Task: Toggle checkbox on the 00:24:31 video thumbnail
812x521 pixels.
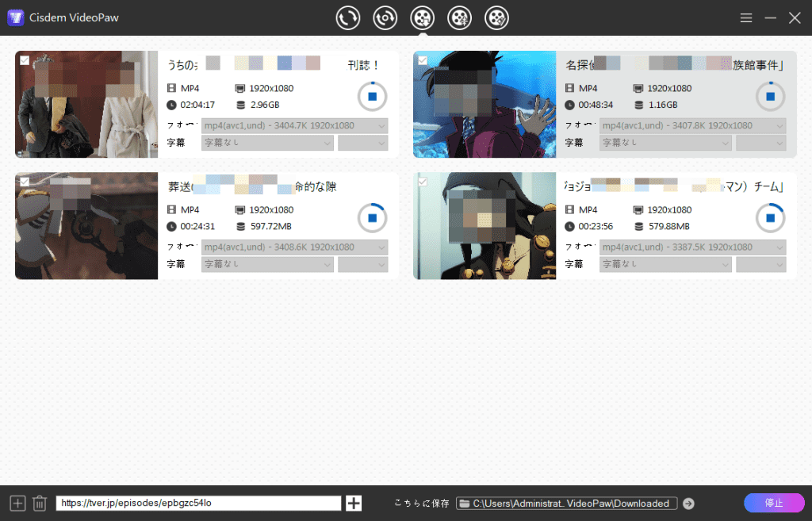Action: click(25, 182)
